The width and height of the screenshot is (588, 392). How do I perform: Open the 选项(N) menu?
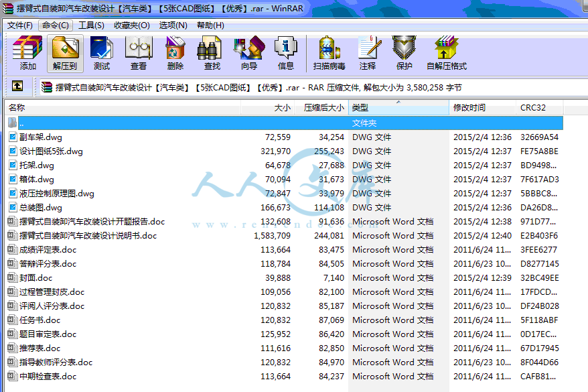[173, 25]
